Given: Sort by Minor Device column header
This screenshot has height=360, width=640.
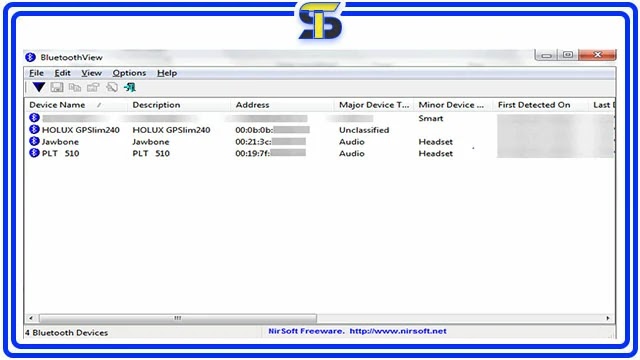Looking at the screenshot, I should [x=453, y=105].
